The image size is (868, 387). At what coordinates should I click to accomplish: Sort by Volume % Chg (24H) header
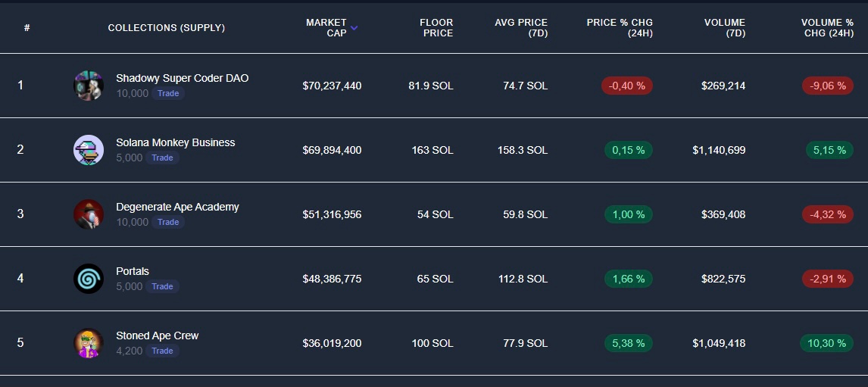click(827, 28)
